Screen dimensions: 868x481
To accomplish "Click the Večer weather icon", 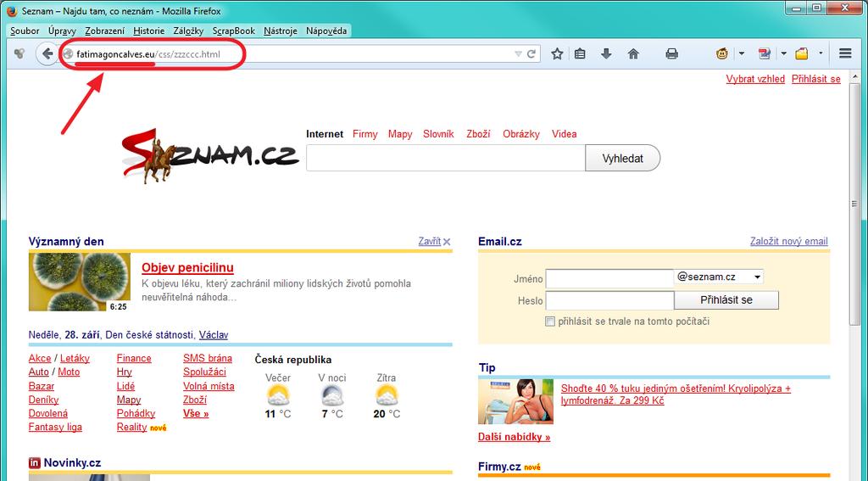I will point(278,396).
